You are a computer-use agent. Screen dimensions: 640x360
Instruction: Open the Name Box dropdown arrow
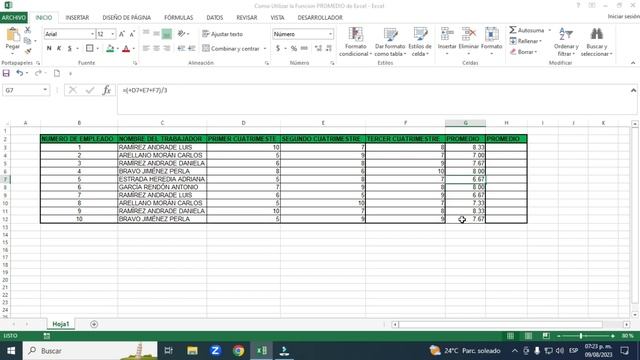point(45,90)
